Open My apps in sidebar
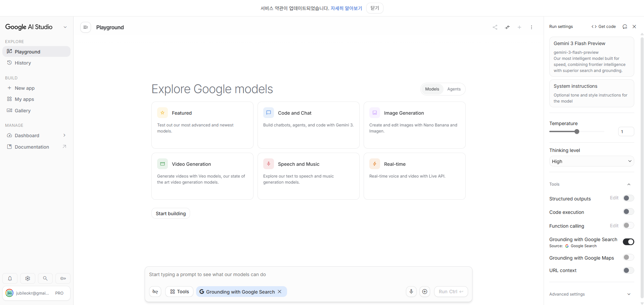The image size is (644, 305). click(37, 99)
